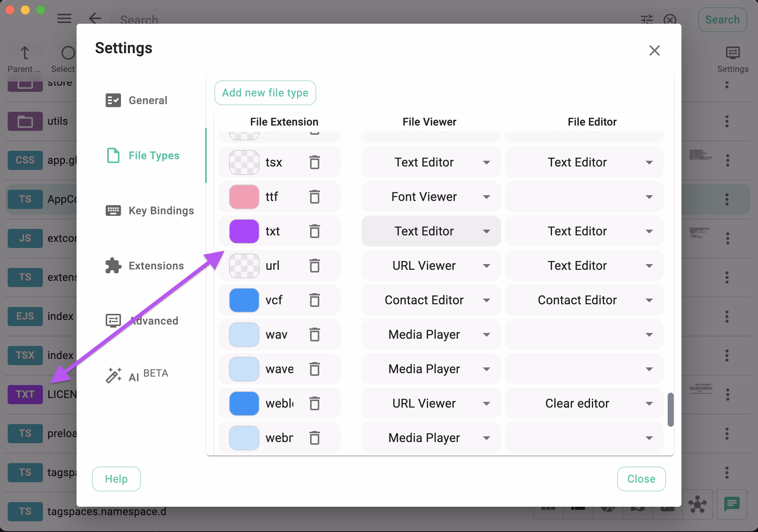The image size is (758, 532).
Task: Open Help from the settings dialog
Action: (116, 479)
